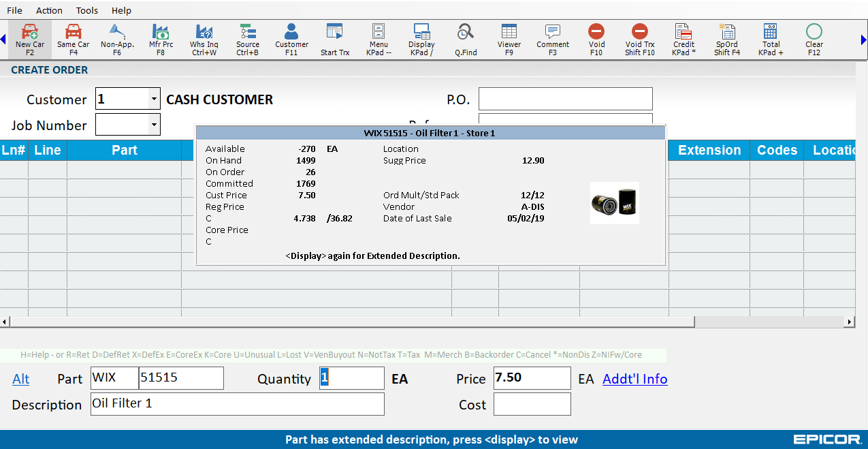This screenshot has width=868, height=449.
Task: Open Customer lookup via the Customer icon
Action: 291,39
